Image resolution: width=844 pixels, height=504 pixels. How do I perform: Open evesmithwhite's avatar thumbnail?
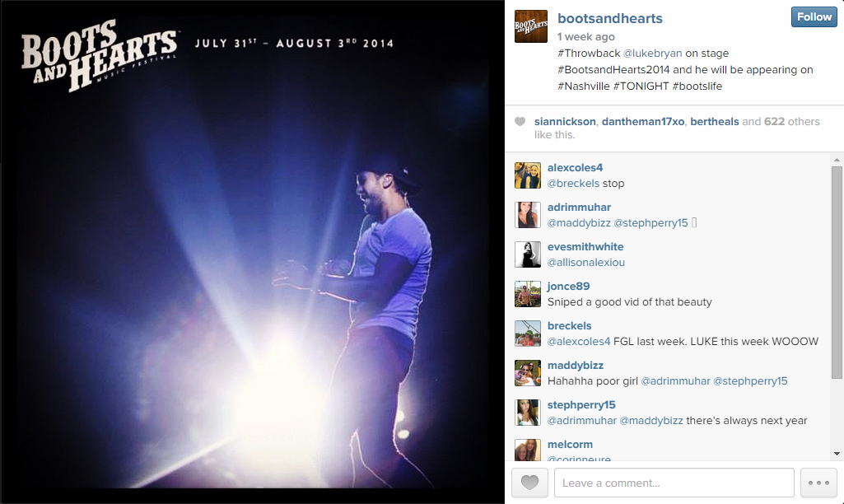pyautogui.click(x=528, y=254)
